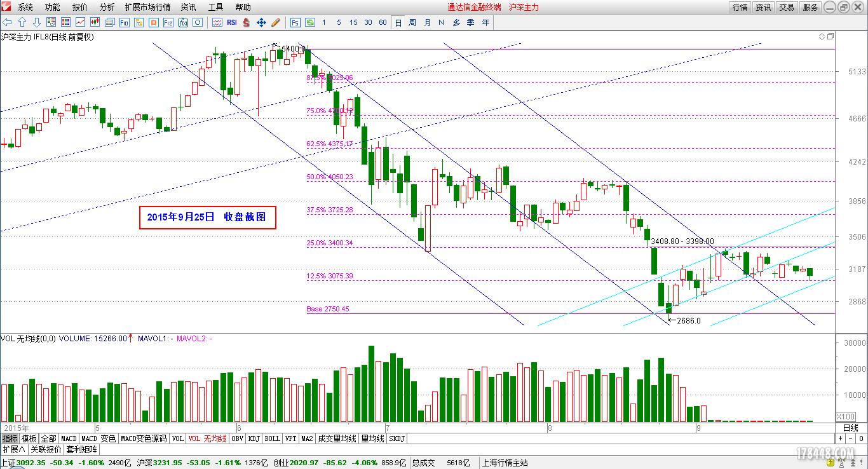This screenshot has height=469, width=868.
Task: Click the down arrow toolbar icon
Action: tap(37, 22)
